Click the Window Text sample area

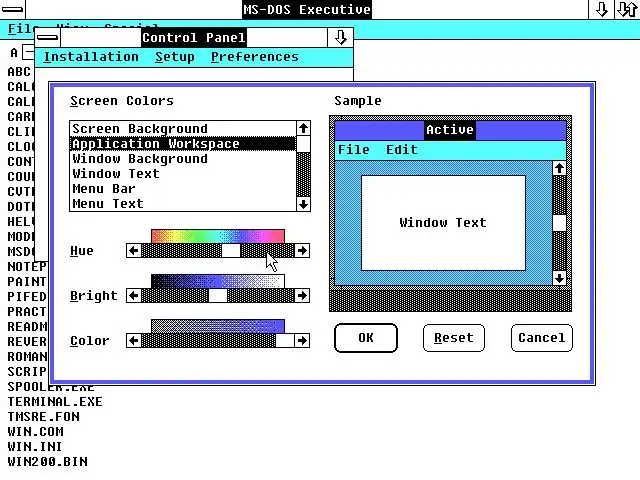pos(443,223)
